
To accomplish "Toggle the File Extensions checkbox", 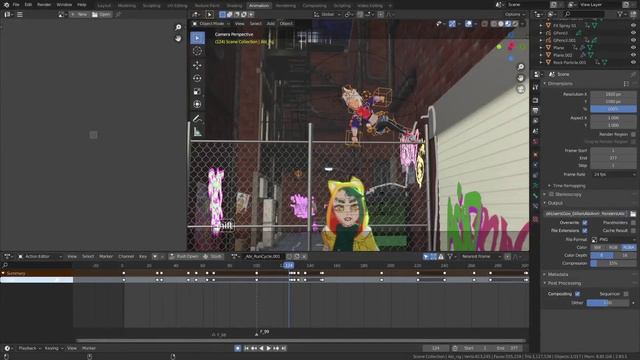I will click(584, 231).
